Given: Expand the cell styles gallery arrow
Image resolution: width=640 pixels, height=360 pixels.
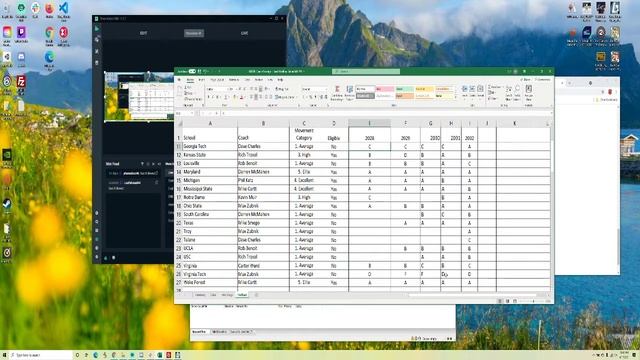Looking at the screenshot, I should tap(456, 98).
